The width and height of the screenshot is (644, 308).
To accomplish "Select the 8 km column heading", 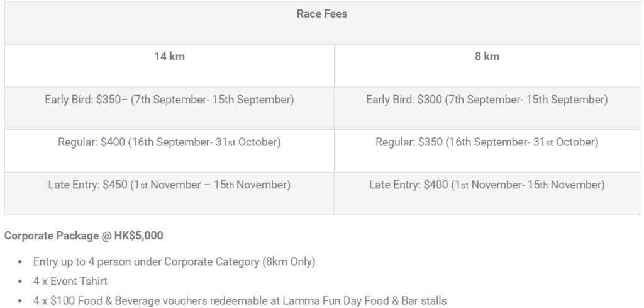I will coord(487,57).
